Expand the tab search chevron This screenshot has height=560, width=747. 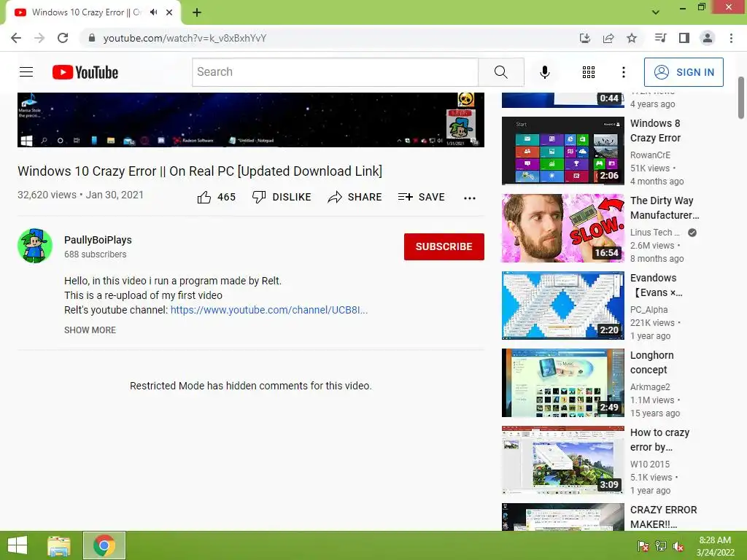click(656, 12)
